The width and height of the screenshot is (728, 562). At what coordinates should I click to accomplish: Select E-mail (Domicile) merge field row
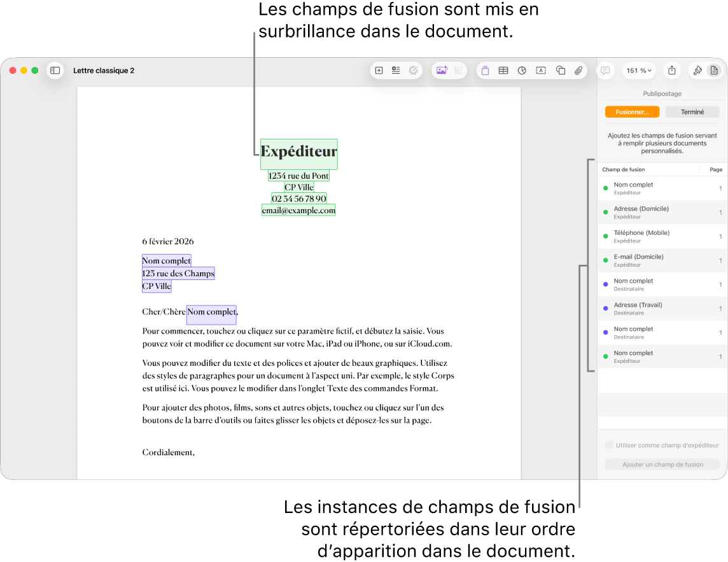662,260
